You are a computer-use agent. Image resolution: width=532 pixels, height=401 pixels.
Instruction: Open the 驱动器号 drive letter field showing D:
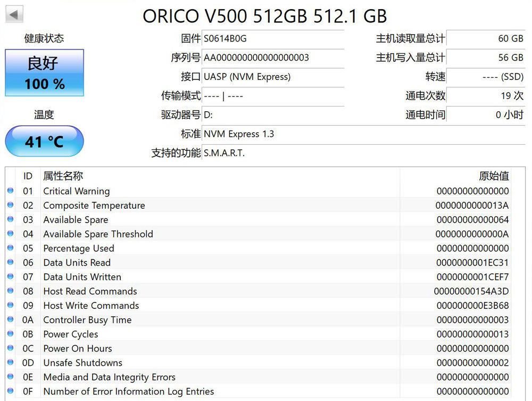coord(273,114)
